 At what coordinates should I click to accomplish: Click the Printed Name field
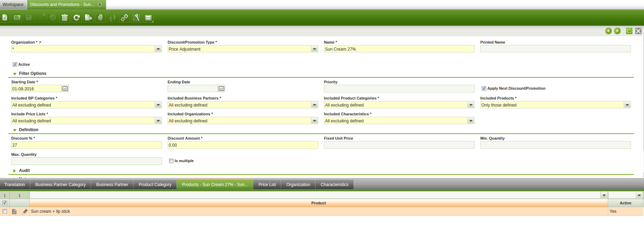(555, 49)
